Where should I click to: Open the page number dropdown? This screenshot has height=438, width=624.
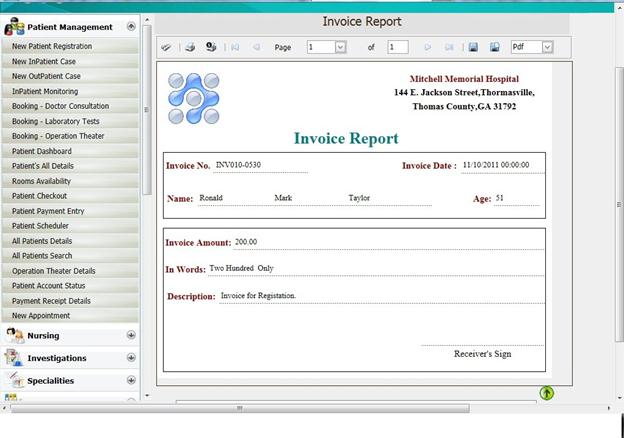pos(340,47)
